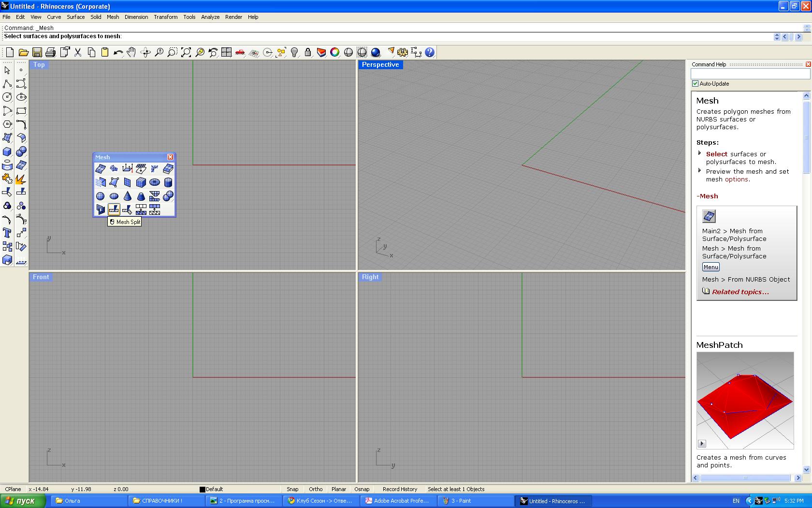Toggle Snap in the status bar
812x508 pixels.
click(x=292, y=489)
